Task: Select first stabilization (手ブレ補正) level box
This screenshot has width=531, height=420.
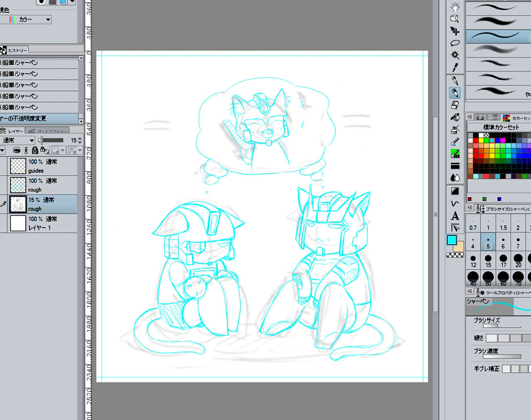Action: point(506,369)
